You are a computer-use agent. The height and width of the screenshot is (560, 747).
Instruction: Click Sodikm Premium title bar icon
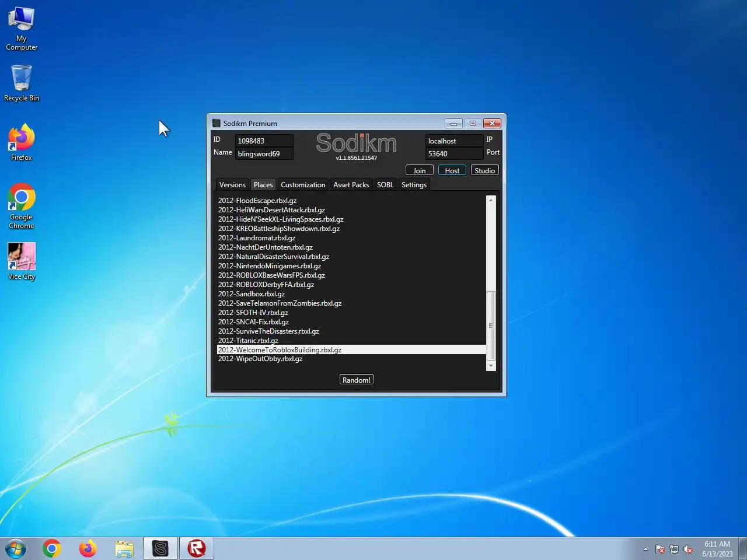click(x=217, y=123)
